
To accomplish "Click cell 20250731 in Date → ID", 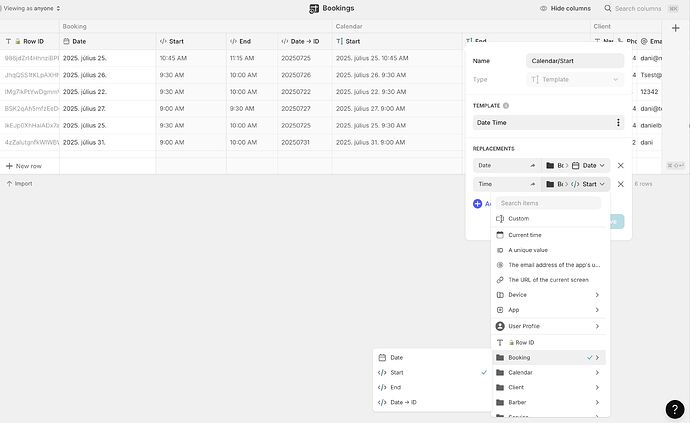I will pos(305,142).
